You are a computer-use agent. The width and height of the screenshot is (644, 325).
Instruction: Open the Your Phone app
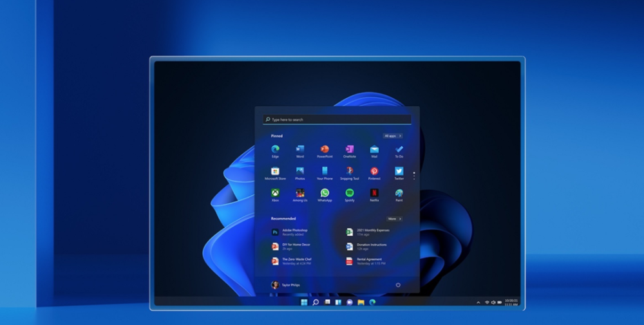(325, 173)
